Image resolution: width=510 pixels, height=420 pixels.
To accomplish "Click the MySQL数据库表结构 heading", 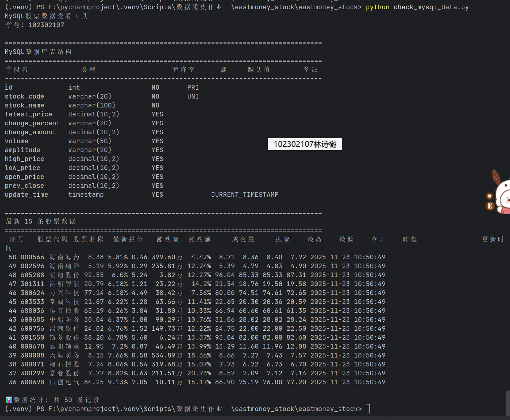I will point(38,52).
